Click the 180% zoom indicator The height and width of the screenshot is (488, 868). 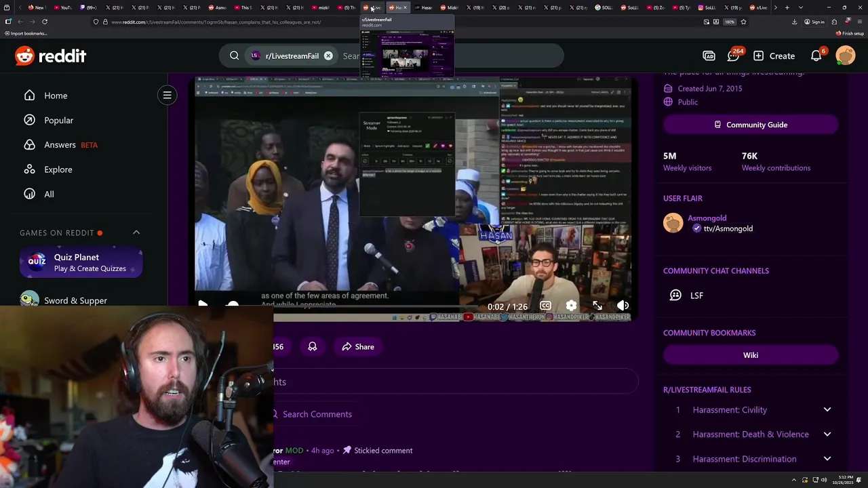tap(730, 22)
